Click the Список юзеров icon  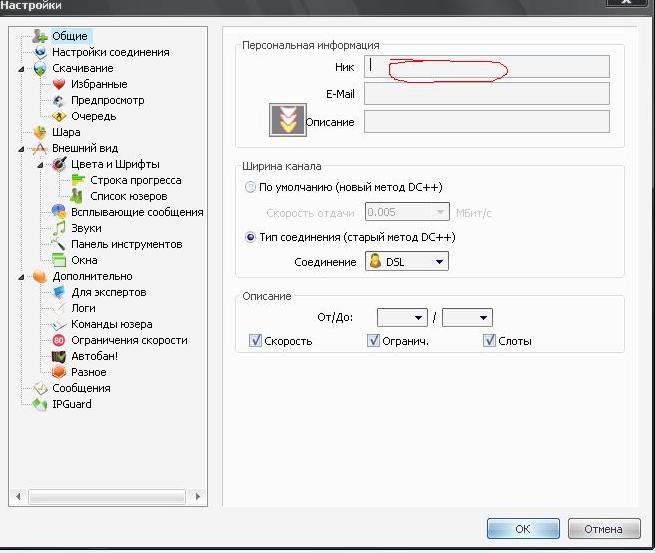(x=77, y=196)
